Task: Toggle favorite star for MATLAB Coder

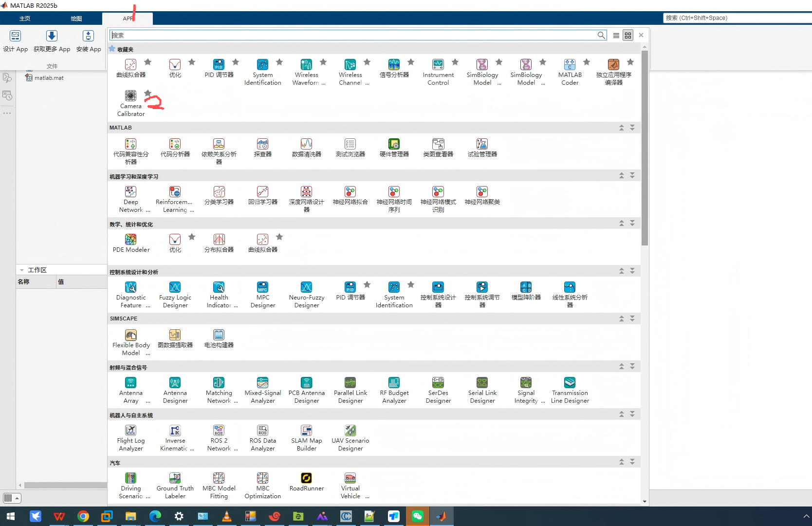Action: click(x=587, y=62)
